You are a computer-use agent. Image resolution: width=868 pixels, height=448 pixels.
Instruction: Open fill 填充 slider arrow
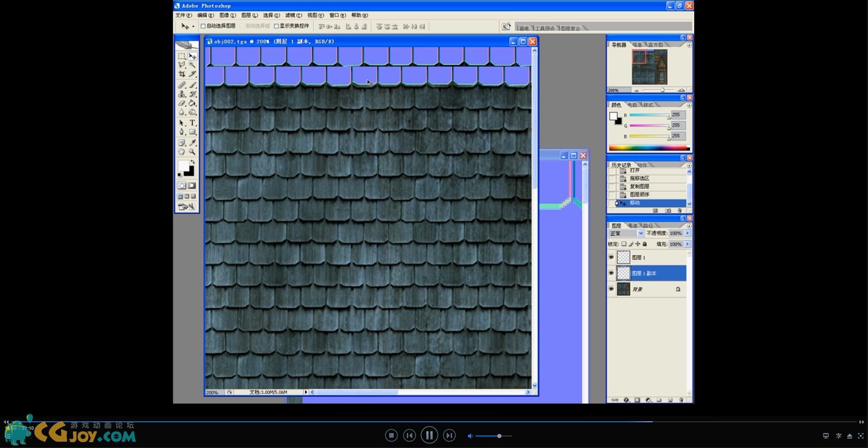687,244
